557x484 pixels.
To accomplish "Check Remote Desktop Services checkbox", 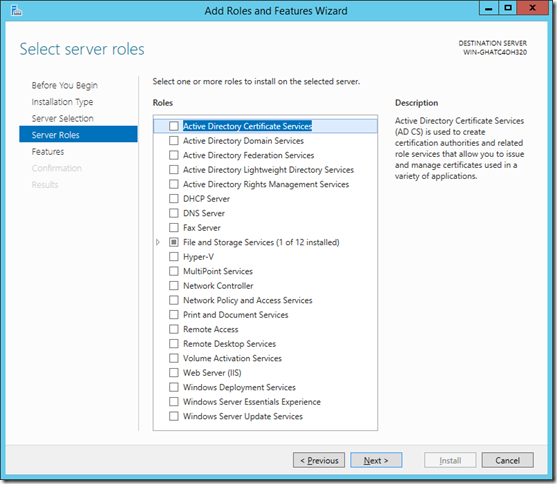I will click(x=174, y=344).
